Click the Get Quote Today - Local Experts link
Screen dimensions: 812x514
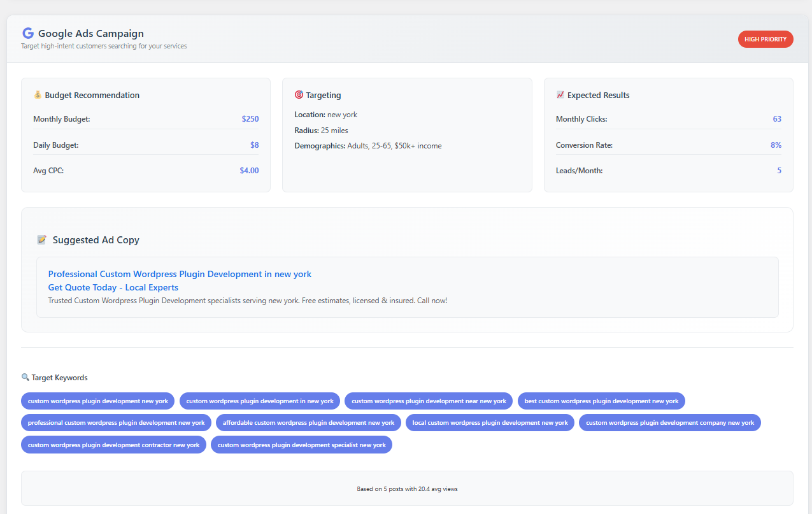point(113,287)
